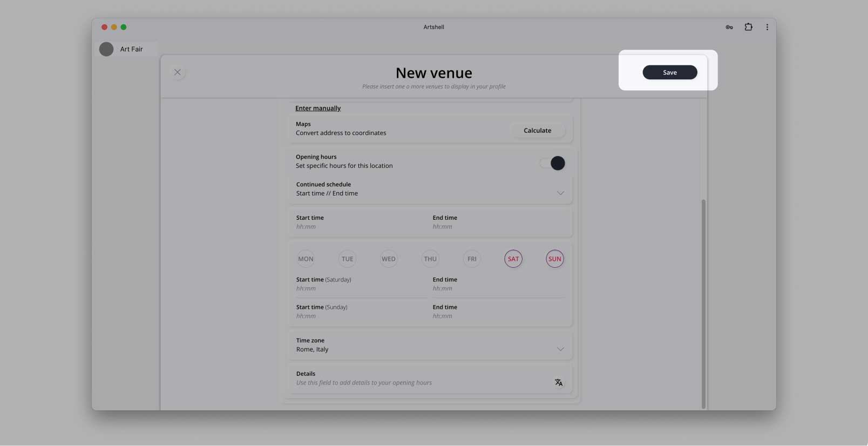Image resolution: width=868 pixels, height=446 pixels.
Task: Click the translate icon in Details field
Action: (x=559, y=382)
